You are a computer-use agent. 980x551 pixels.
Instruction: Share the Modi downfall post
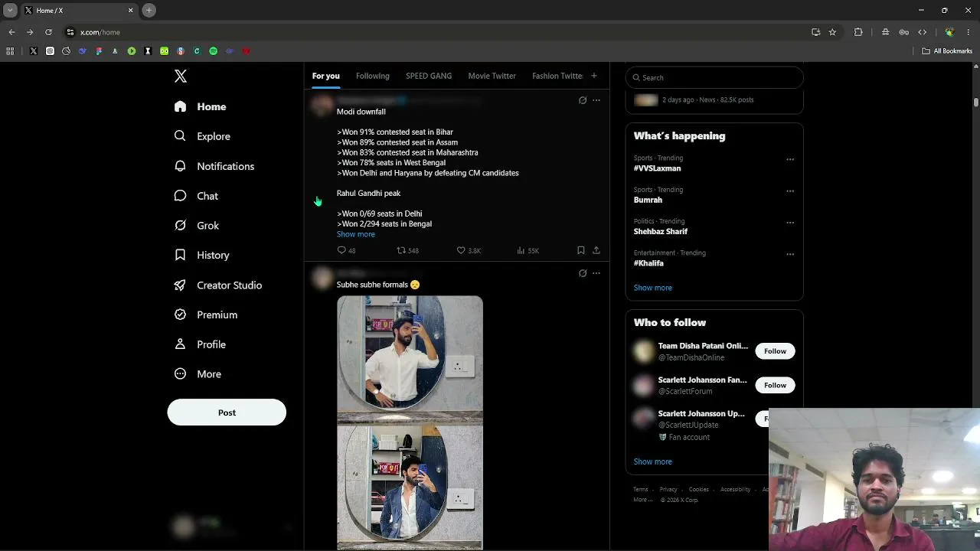click(596, 250)
